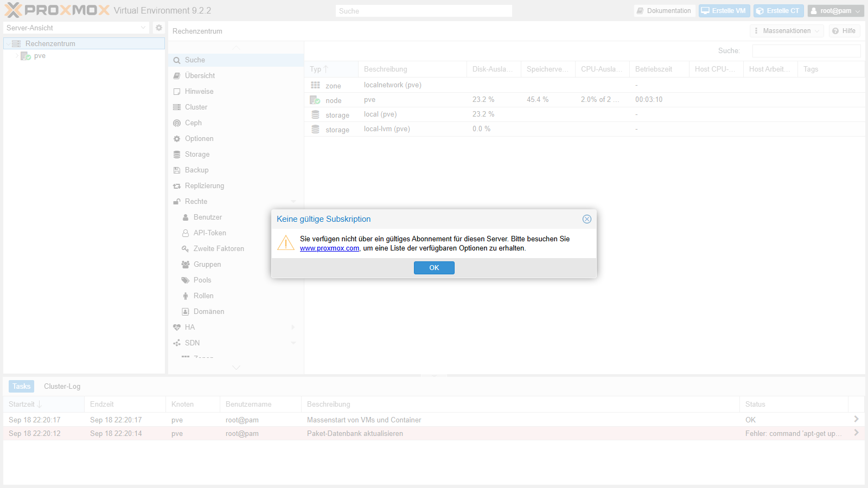Viewport: 868px width, 488px height.
Task: Click the Ceph menu icon
Action: [177, 123]
